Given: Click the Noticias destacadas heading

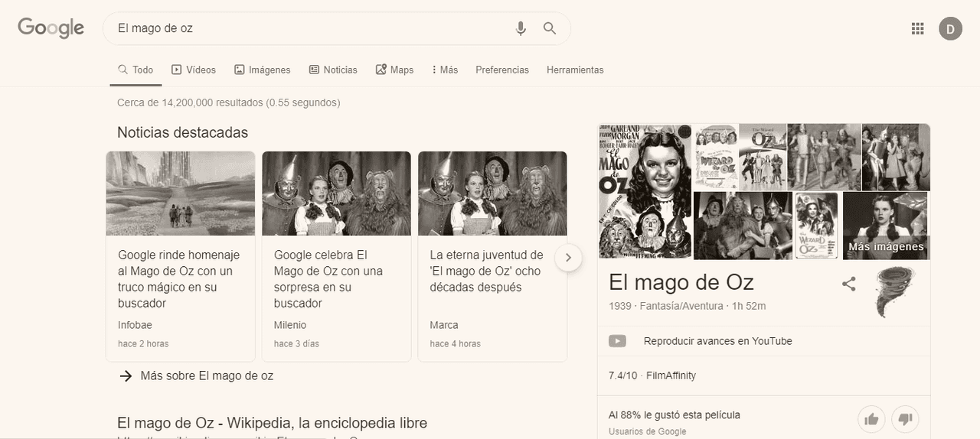Looking at the screenshot, I should [183, 132].
